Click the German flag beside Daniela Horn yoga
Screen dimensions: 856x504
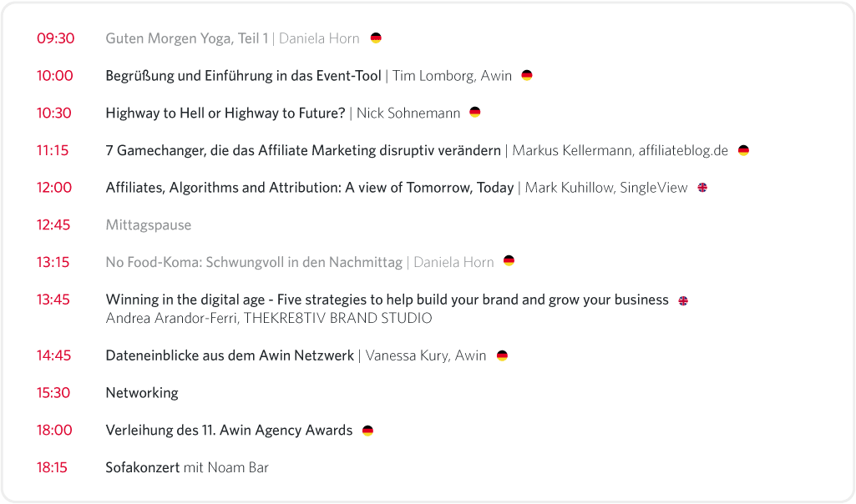pyautogui.click(x=376, y=38)
